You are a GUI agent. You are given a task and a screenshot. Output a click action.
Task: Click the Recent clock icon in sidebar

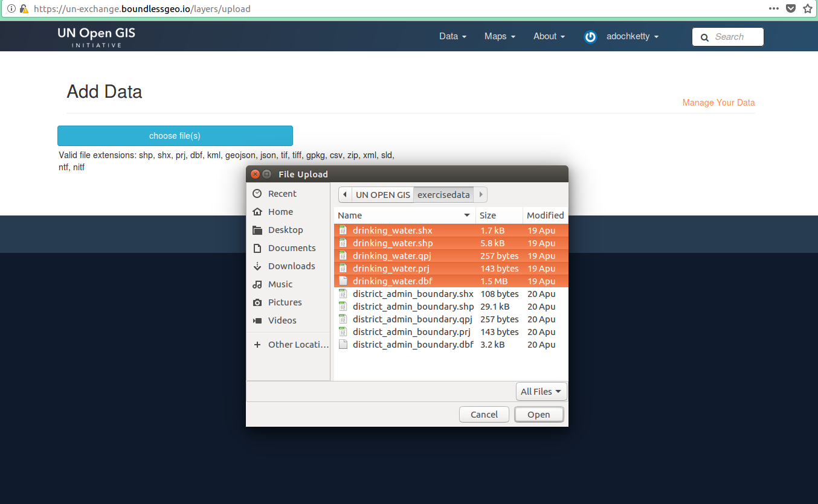[257, 194]
